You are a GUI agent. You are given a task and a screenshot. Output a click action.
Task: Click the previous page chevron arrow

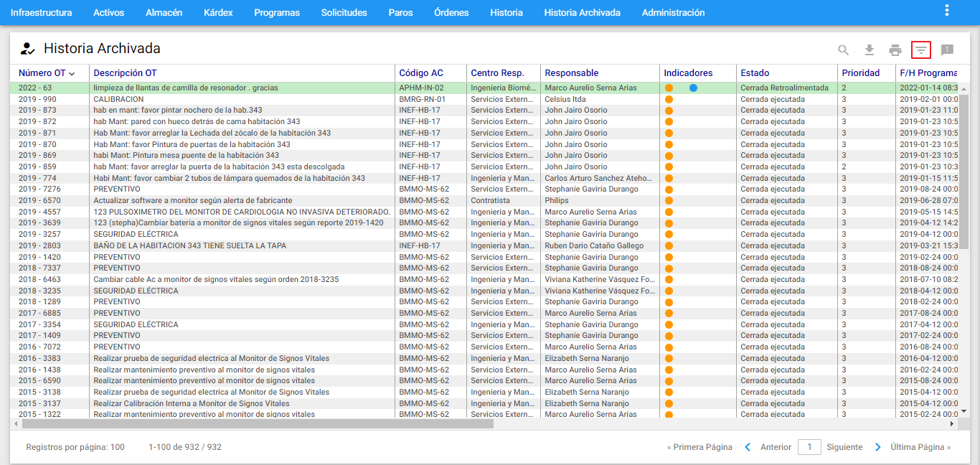tap(748, 447)
